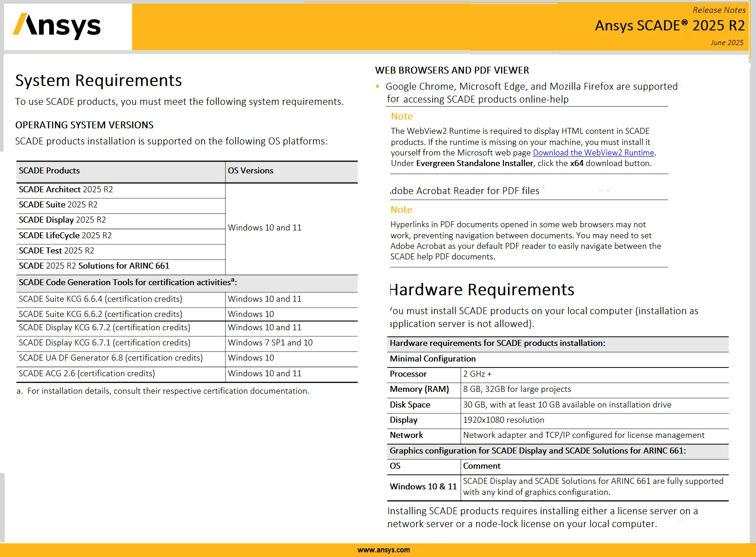This screenshot has width=756, height=557.
Task: Click the Comment column header
Action: 594,466
